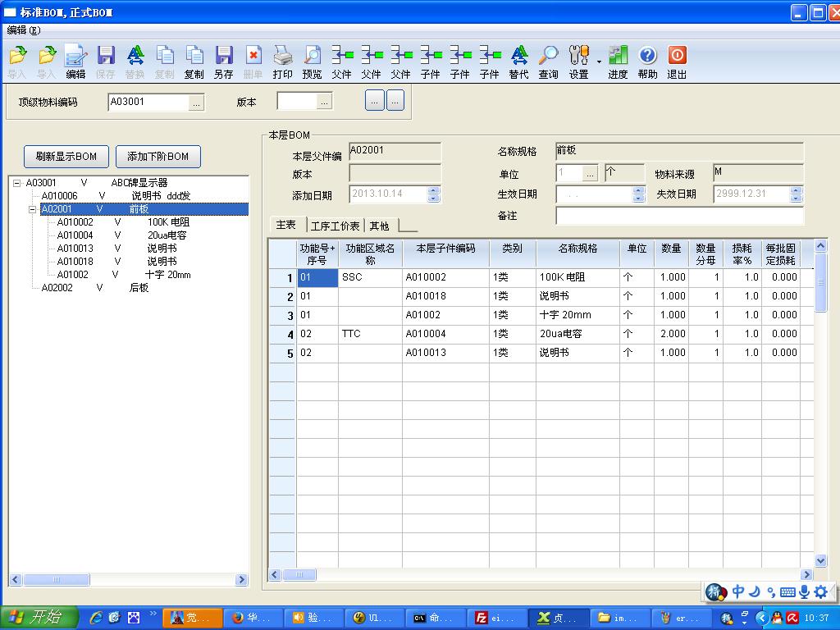The height and width of the screenshot is (630, 840).
Task: Open the 查询 search tool
Action: click(x=549, y=62)
